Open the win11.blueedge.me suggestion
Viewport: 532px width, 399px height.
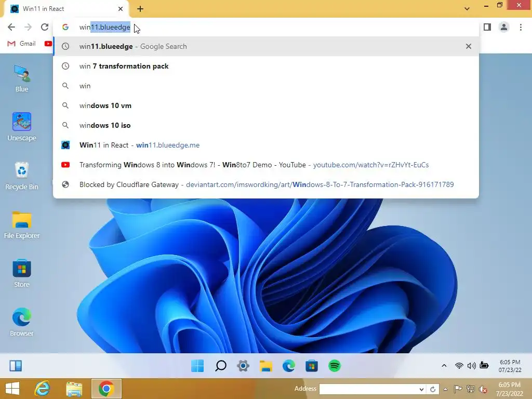point(266,145)
